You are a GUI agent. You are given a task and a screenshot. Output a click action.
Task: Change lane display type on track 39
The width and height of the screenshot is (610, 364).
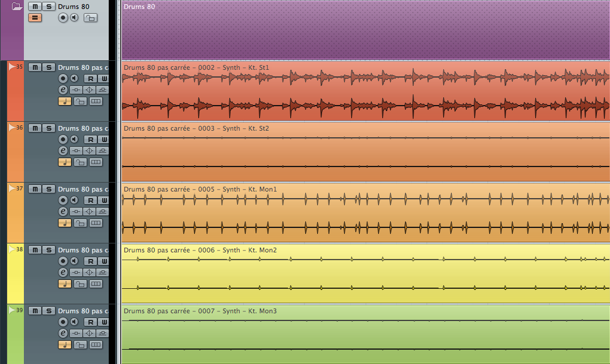96,344
